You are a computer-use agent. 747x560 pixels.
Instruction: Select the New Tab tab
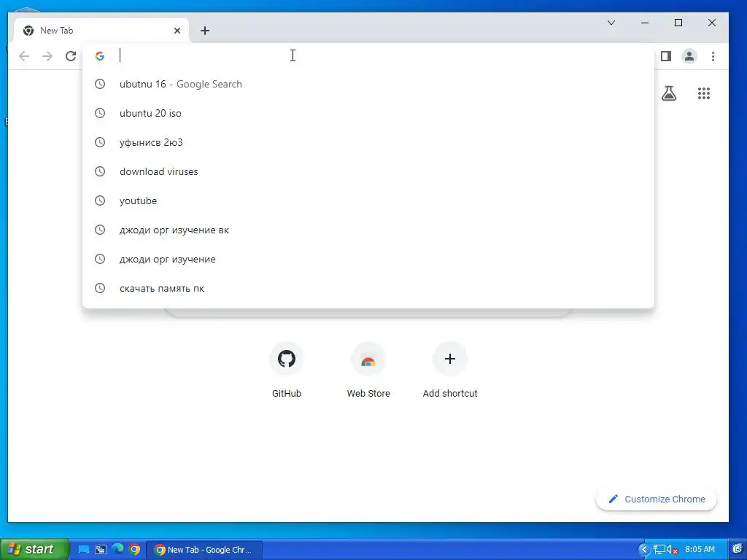(x=101, y=31)
